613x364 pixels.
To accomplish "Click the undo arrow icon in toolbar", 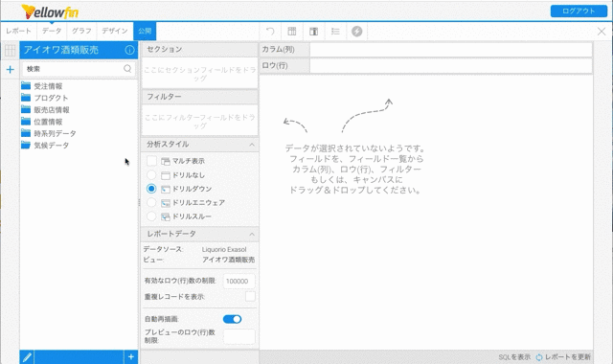I will [x=270, y=31].
